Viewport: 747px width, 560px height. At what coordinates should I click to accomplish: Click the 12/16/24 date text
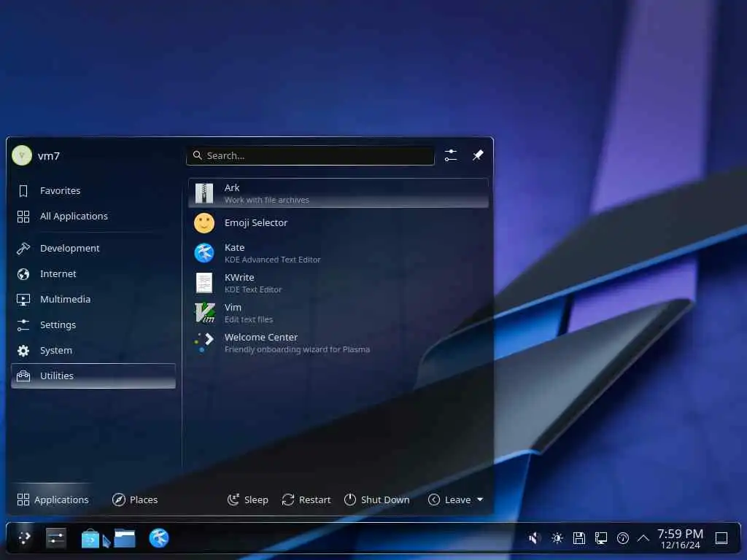tap(681, 545)
